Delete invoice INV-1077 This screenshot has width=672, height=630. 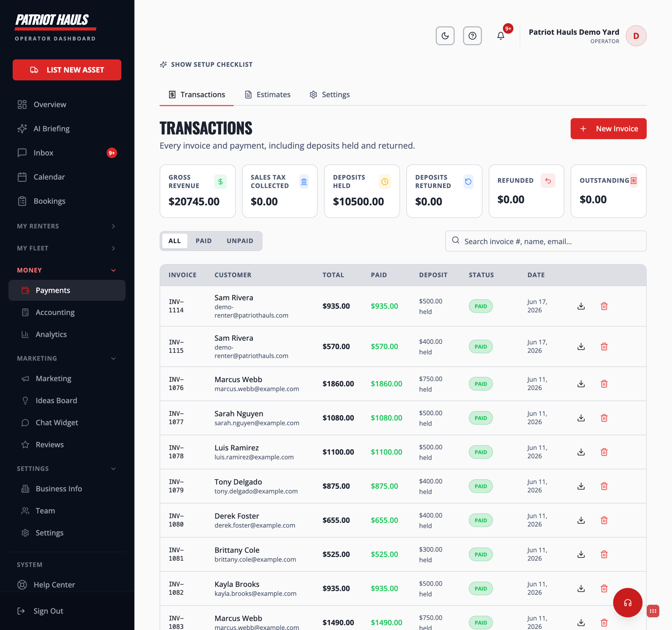pyautogui.click(x=604, y=418)
